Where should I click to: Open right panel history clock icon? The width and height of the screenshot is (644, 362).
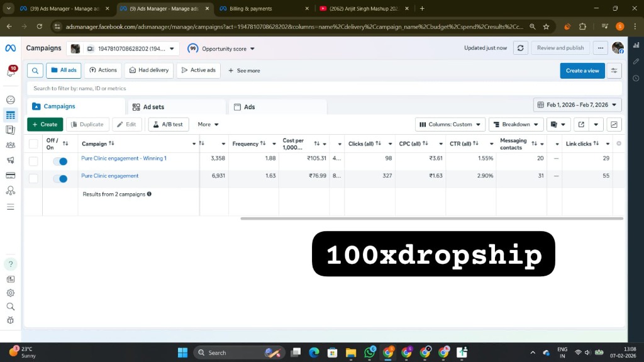(x=636, y=78)
